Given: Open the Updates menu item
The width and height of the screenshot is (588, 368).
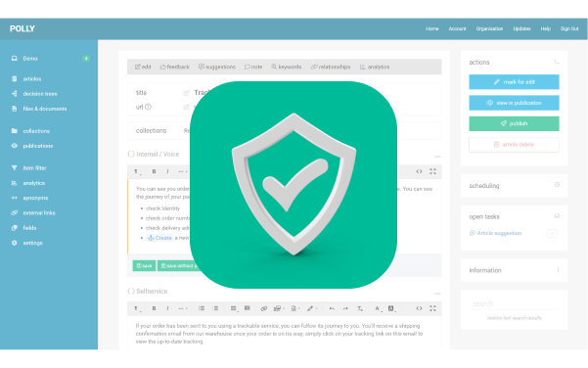Looking at the screenshot, I should coord(521,28).
